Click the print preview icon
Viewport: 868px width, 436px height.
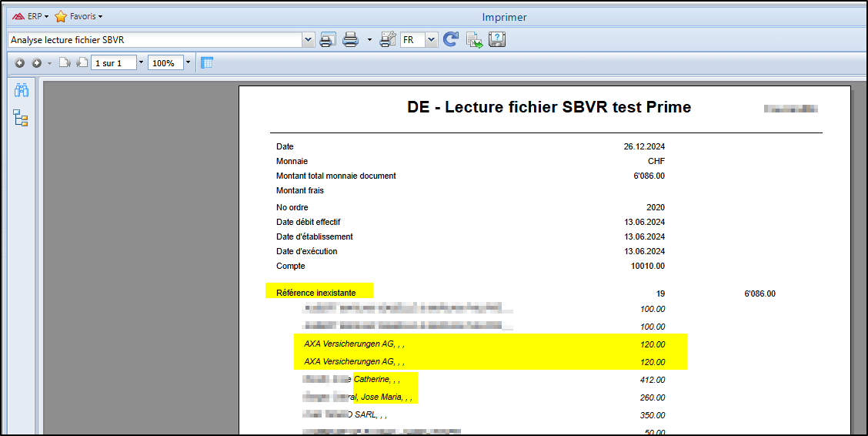coord(329,40)
